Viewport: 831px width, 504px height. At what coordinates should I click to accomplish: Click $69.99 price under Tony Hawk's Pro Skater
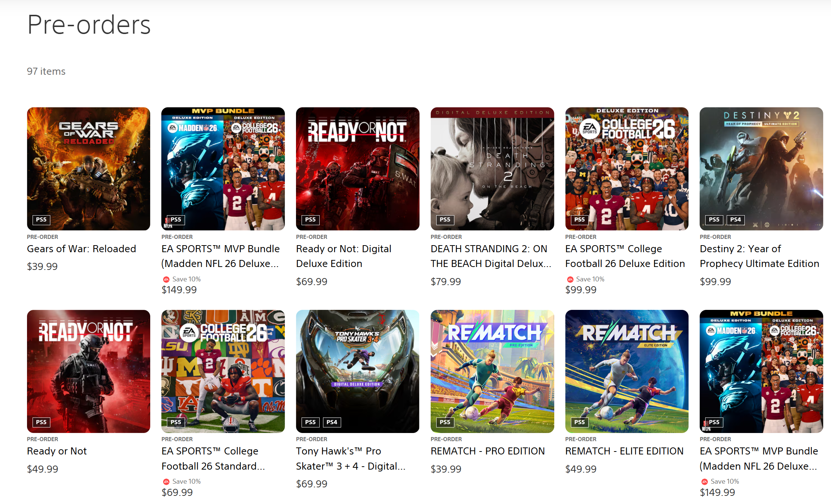312,484
